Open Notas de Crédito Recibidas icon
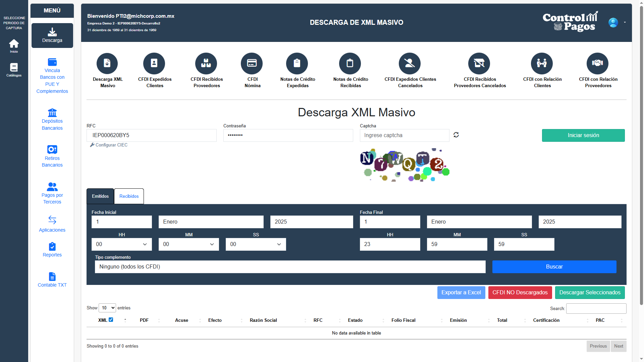This screenshot has width=644, height=362. click(x=350, y=63)
